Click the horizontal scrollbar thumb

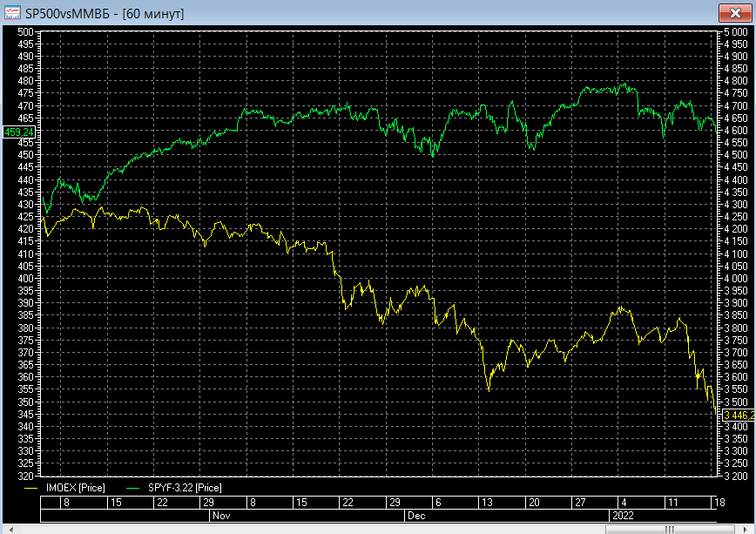670,530
